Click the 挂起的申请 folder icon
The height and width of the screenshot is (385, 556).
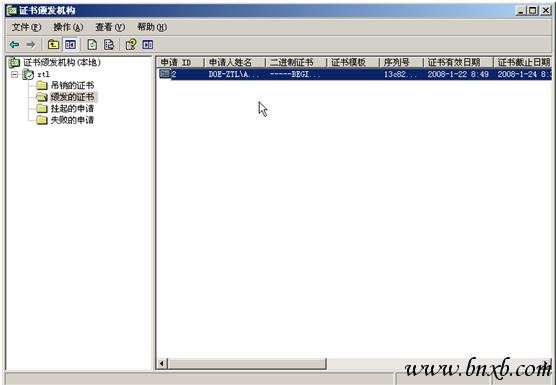click(42, 108)
